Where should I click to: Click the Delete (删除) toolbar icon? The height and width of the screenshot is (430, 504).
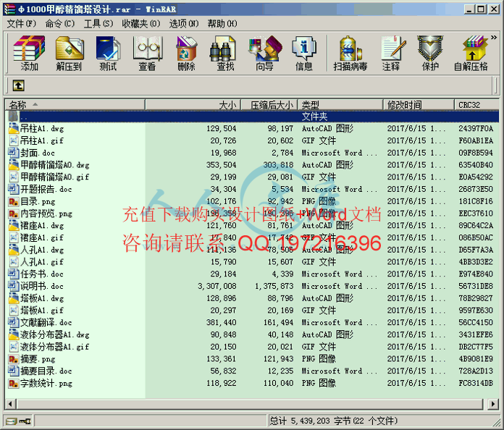(186, 54)
